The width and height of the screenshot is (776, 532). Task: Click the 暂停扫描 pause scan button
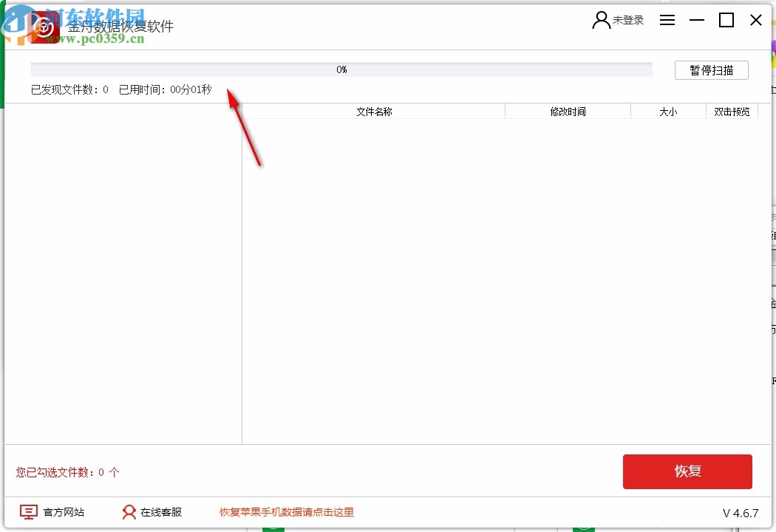pyautogui.click(x=712, y=69)
